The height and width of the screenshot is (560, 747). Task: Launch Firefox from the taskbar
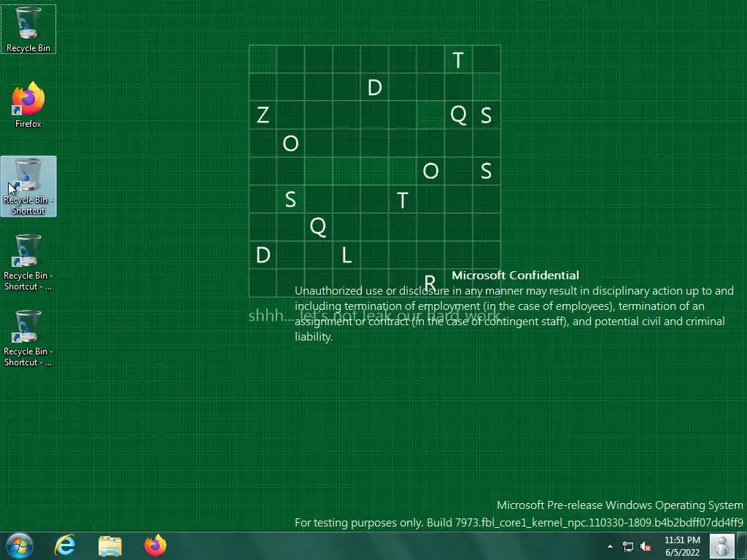155,545
